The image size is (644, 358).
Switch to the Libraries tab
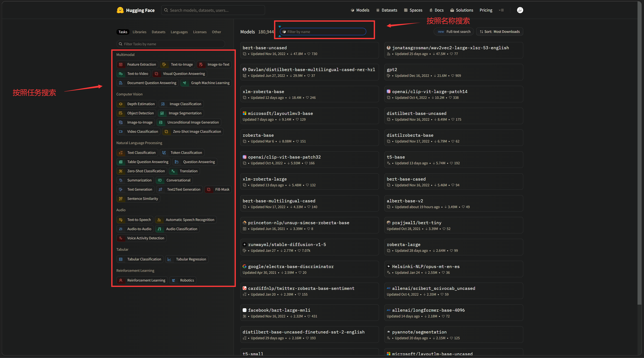pos(140,32)
